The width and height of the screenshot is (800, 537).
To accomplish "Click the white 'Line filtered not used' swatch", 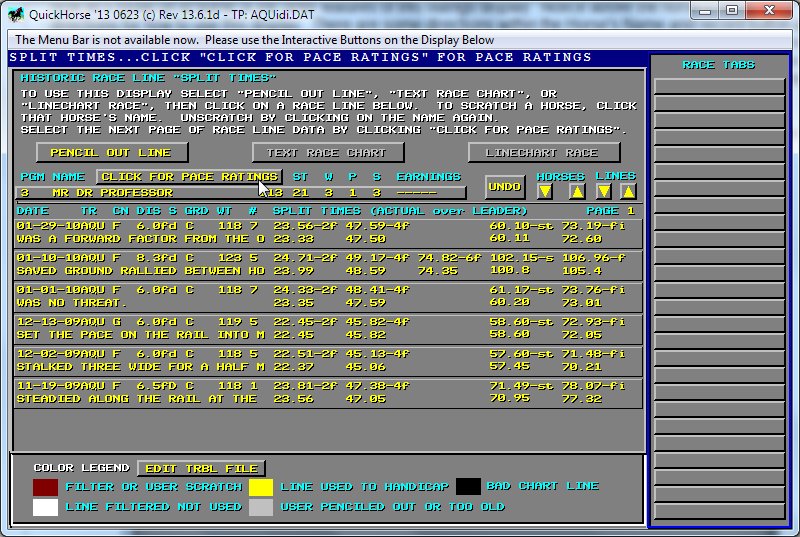I will click(45, 507).
